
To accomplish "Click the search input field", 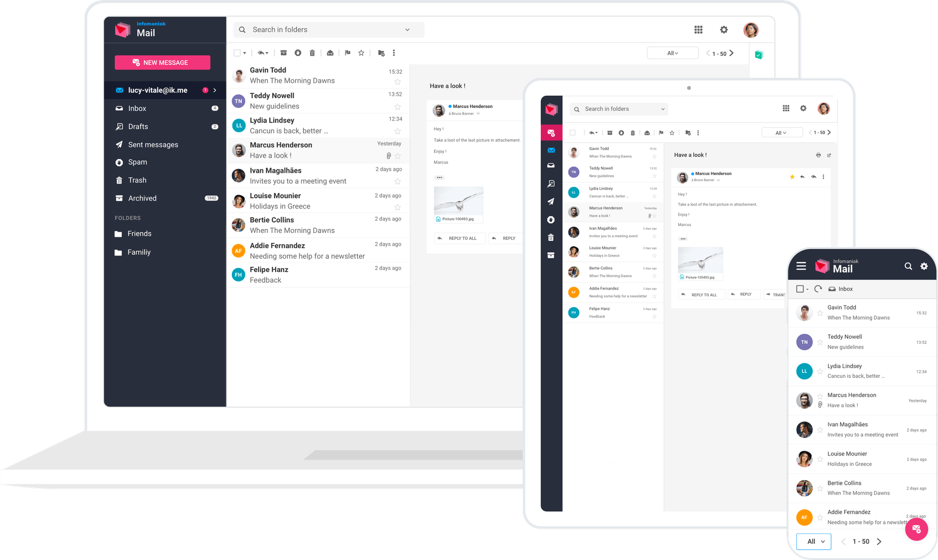I will pyautogui.click(x=327, y=29).
